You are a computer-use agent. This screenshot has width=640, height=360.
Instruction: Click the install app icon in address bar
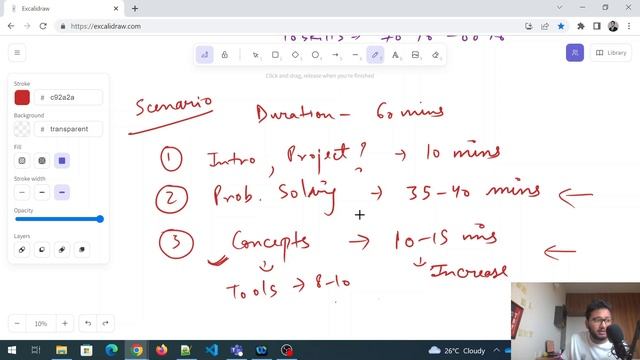[529, 26]
